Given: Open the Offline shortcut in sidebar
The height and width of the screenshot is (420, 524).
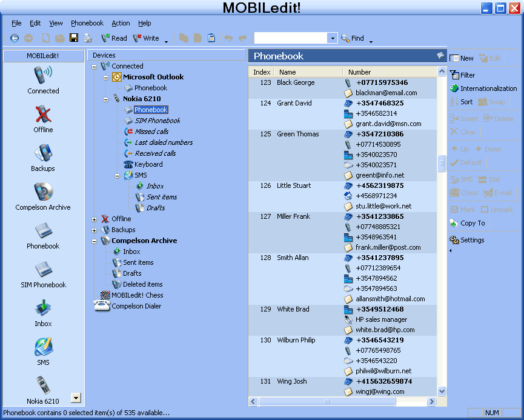Looking at the screenshot, I should coord(43,119).
